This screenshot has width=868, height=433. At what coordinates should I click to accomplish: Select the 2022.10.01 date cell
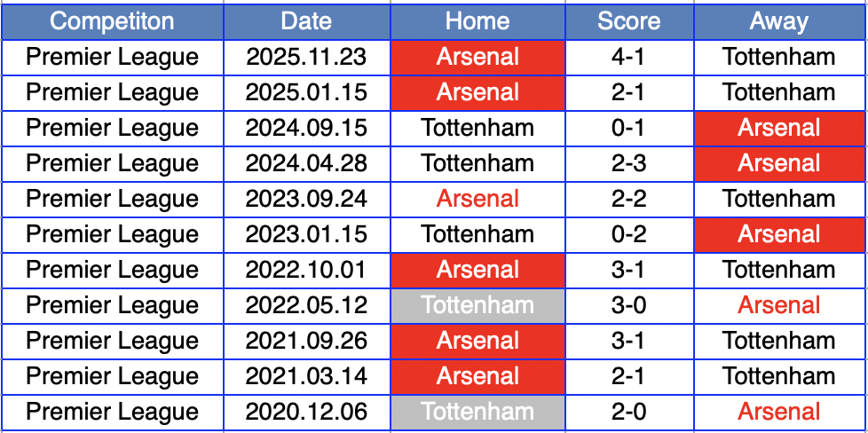306,270
